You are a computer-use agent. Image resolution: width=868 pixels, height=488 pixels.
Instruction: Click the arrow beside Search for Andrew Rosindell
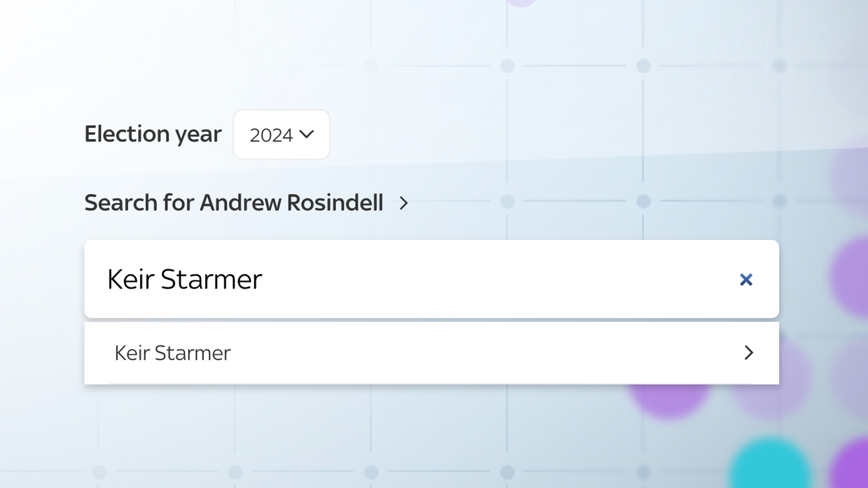pos(404,203)
